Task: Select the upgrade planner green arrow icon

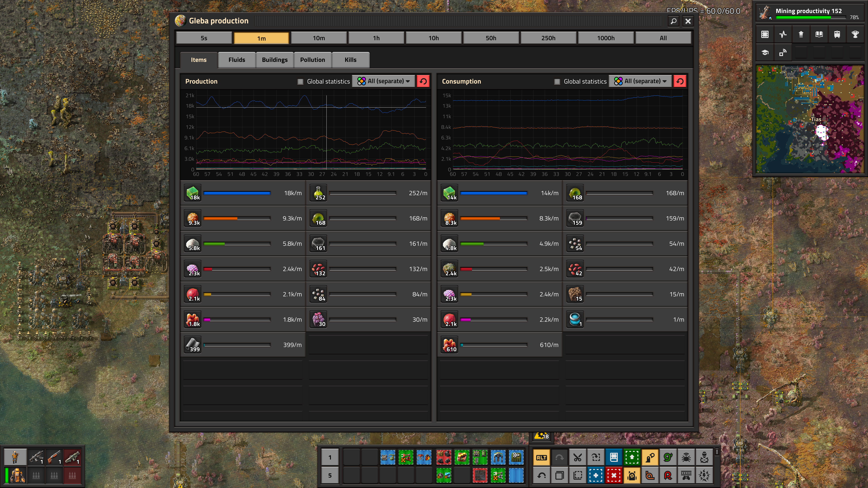Action: point(632,457)
